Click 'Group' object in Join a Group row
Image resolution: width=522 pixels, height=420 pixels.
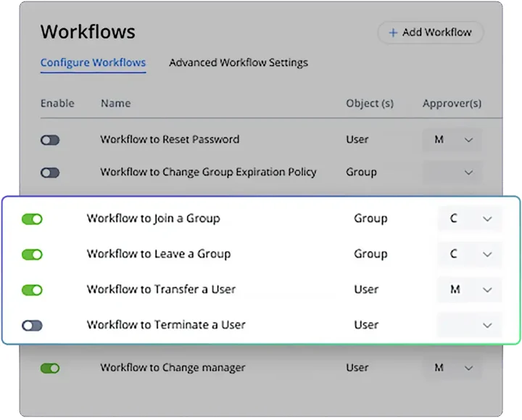(370, 219)
